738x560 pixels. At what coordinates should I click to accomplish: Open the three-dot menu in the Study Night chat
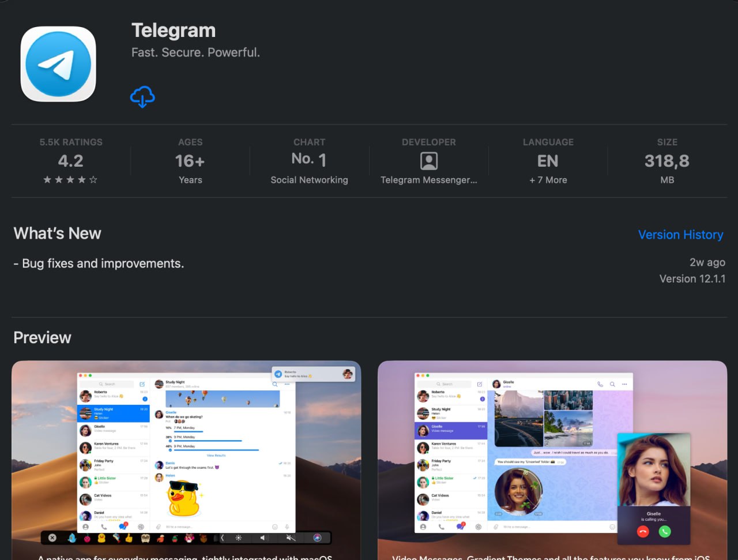point(287,384)
